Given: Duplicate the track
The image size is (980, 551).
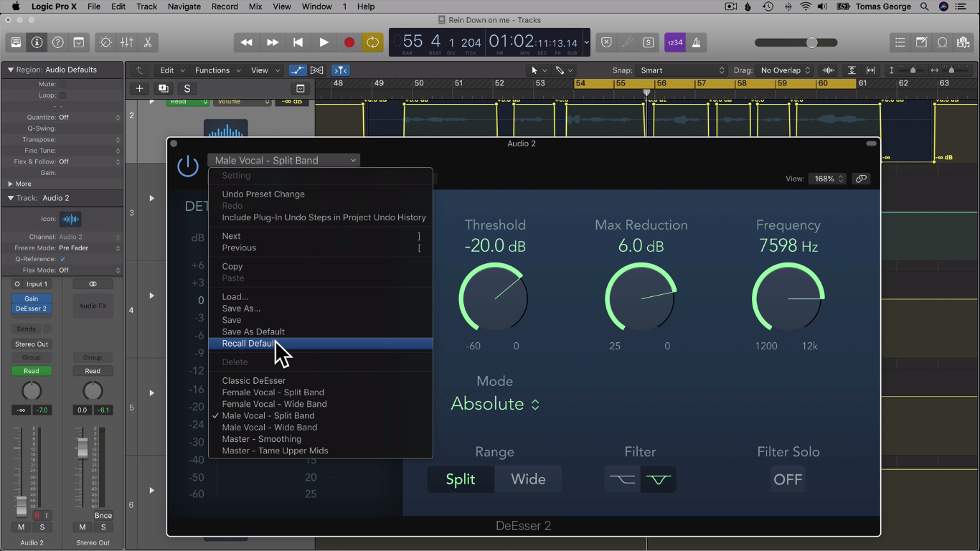Looking at the screenshot, I should (164, 88).
